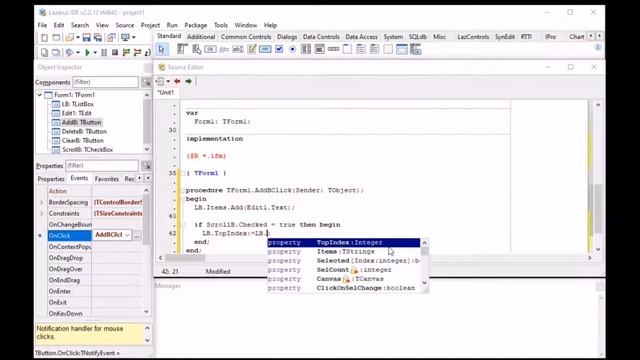Select the pointer selection tool in palette

162,50
